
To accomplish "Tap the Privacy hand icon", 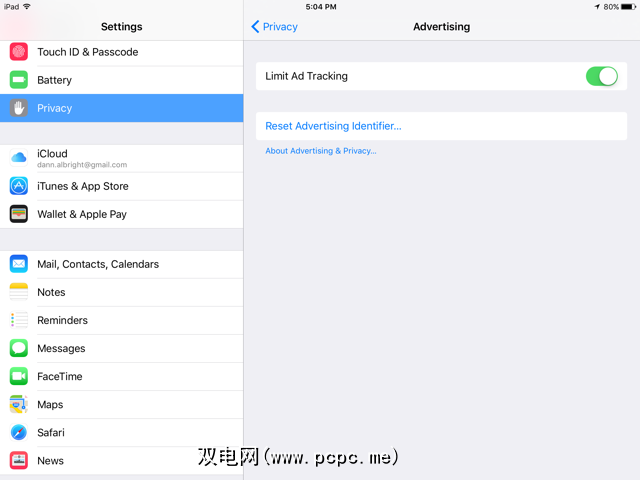I will pyautogui.click(x=19, y=108).
